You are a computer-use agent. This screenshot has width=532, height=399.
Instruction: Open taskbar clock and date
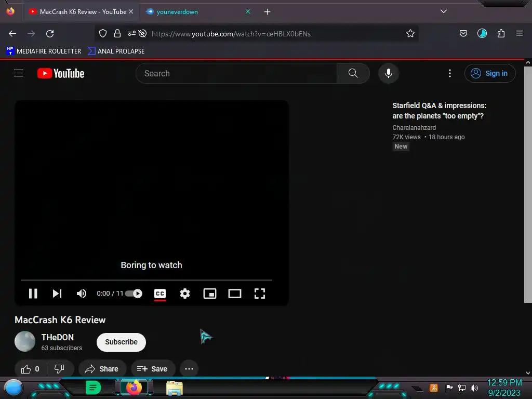(504, 388)
